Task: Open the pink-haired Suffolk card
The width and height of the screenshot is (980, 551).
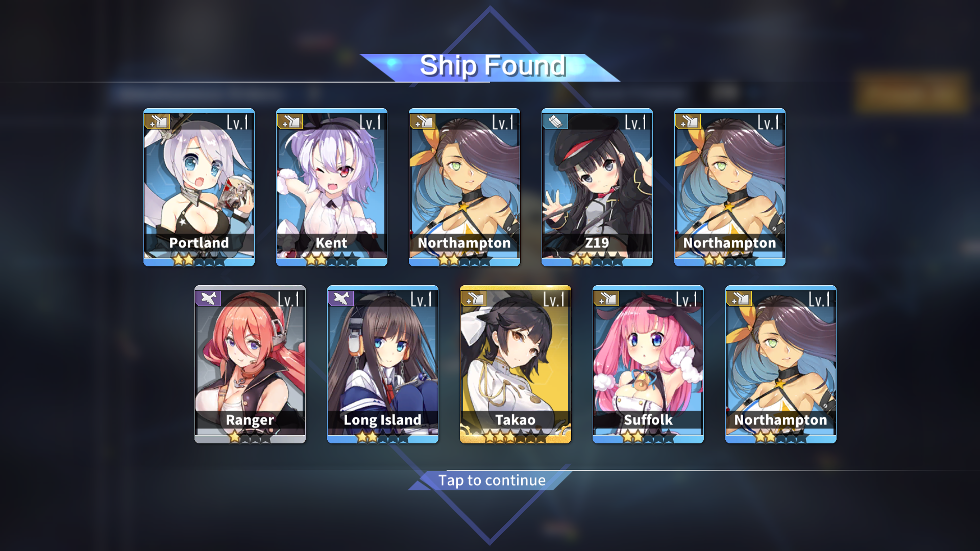Action: (x=648, y=364)
